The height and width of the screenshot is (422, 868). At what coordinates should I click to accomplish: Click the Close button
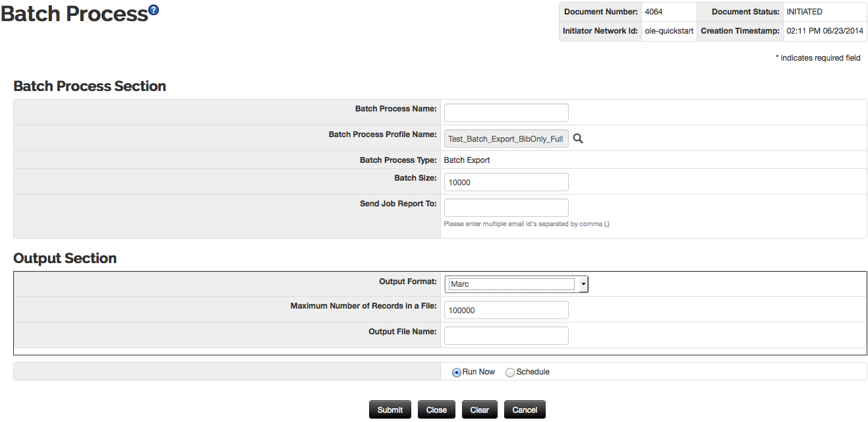click(x=436, y=409)
